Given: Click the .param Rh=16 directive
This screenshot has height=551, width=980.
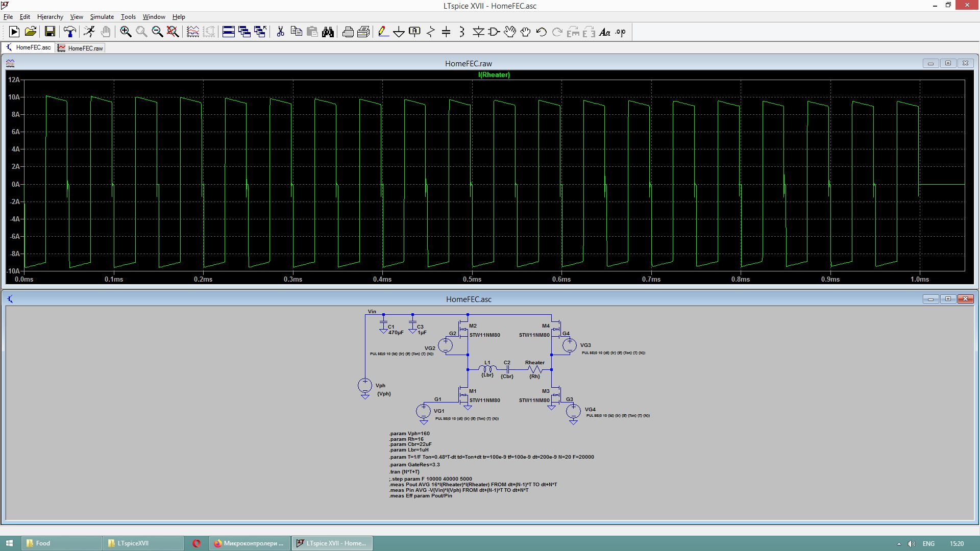Looking at the screenshot, I should [x=406, y=439].
